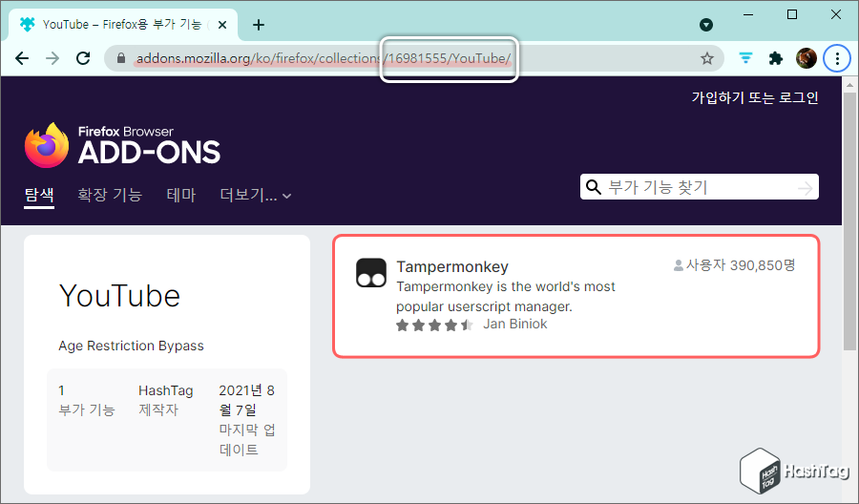The width and height of the screenshot is (859, 504).
Task: Click the browser forward arrow
Action: tap(52, 58)
